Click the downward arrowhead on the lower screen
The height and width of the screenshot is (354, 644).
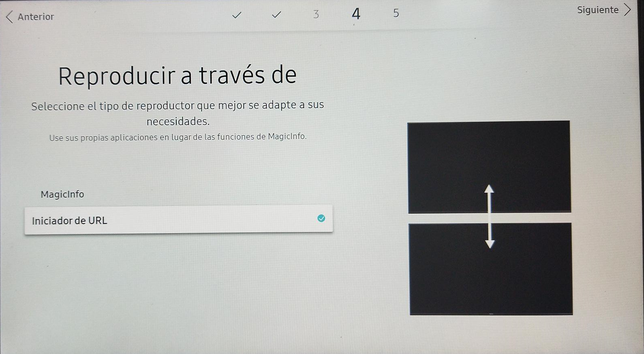(490, 244)
